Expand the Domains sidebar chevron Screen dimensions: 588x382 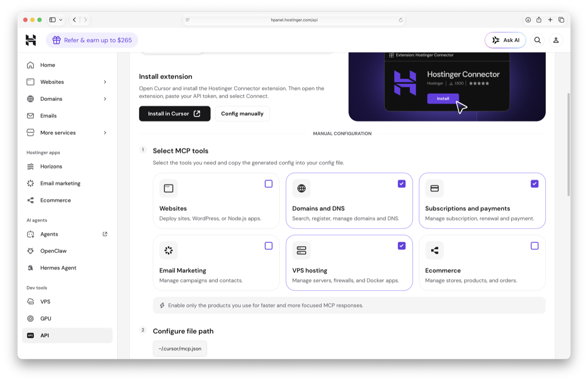105,99
